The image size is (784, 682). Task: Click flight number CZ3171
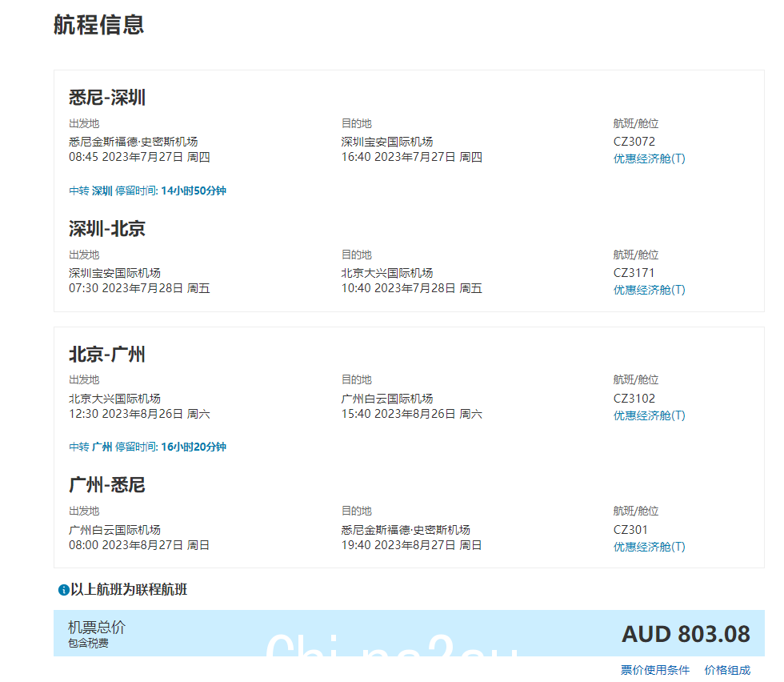634,273
